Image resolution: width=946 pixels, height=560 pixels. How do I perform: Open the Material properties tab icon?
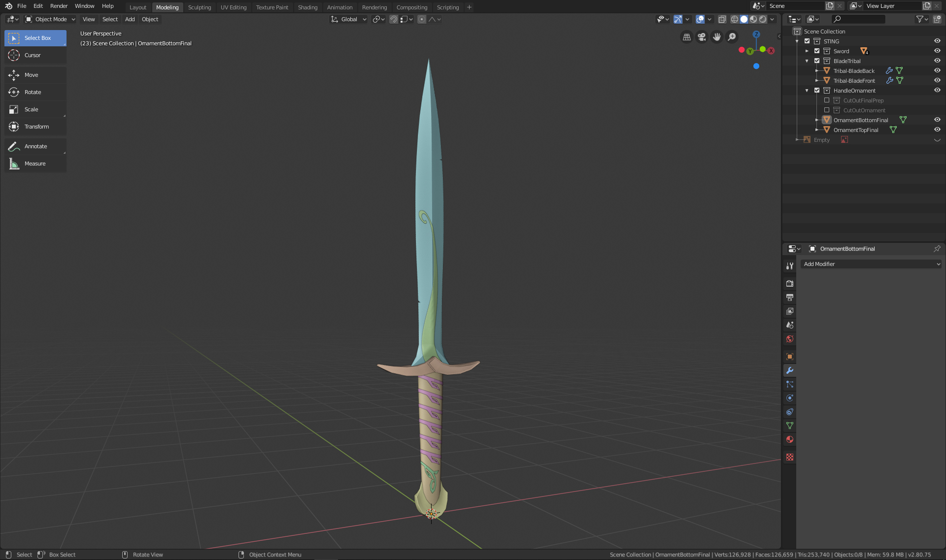click(790, 439)
